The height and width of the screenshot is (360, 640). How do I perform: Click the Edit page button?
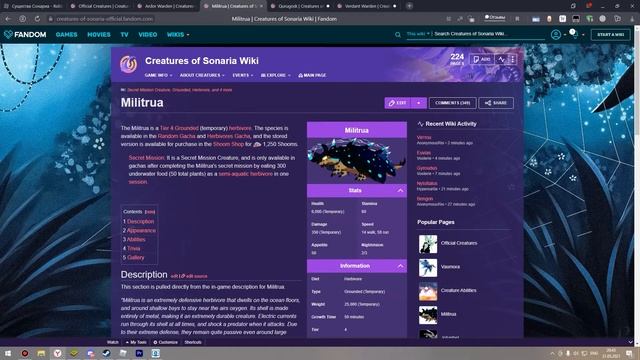[x=398, y=103]
